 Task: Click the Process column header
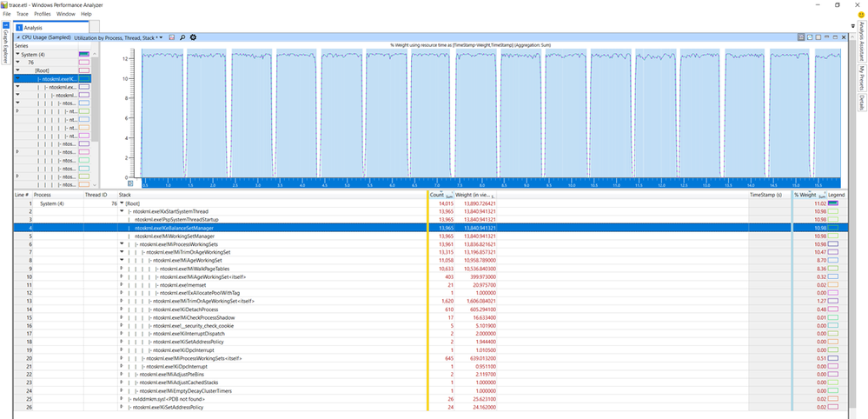pyautogui.click(x=57, y=196)
